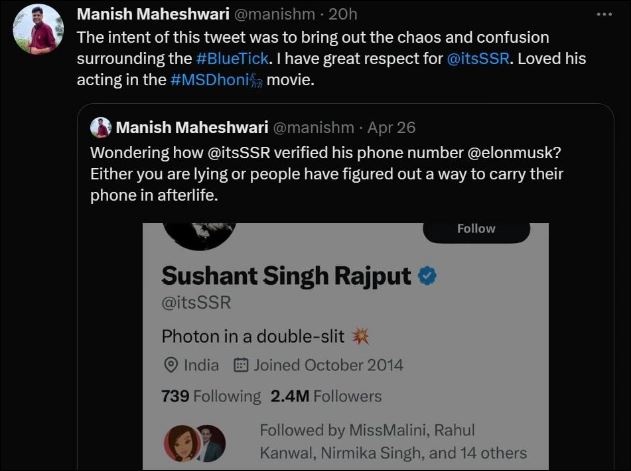Click the Sushant Singh Rajput profile name
The width and height of the screenshot is (631, 471).
tap(286, 276)
